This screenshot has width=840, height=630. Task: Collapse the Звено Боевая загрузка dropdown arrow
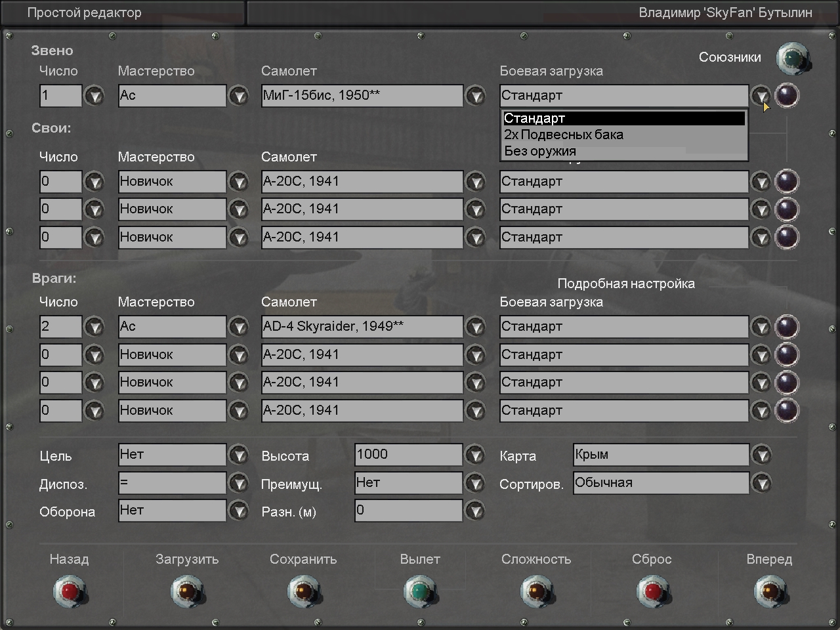click(x=761, y=96)
